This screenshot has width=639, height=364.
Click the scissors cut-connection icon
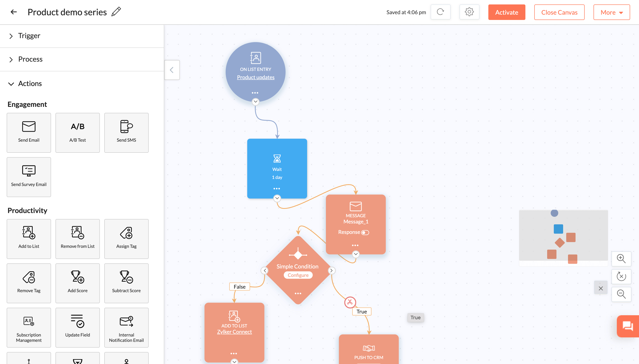tap(350, 302)
